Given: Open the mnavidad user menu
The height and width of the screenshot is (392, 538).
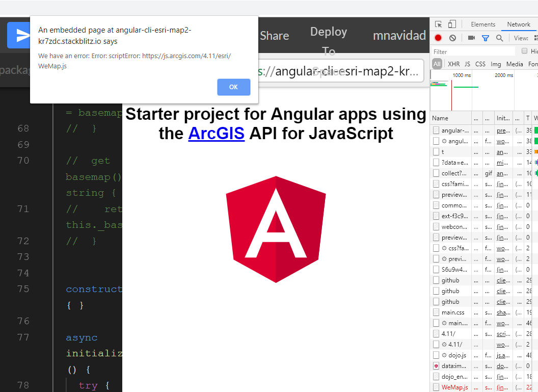Looking at the screenshot, I should [399, 35].
